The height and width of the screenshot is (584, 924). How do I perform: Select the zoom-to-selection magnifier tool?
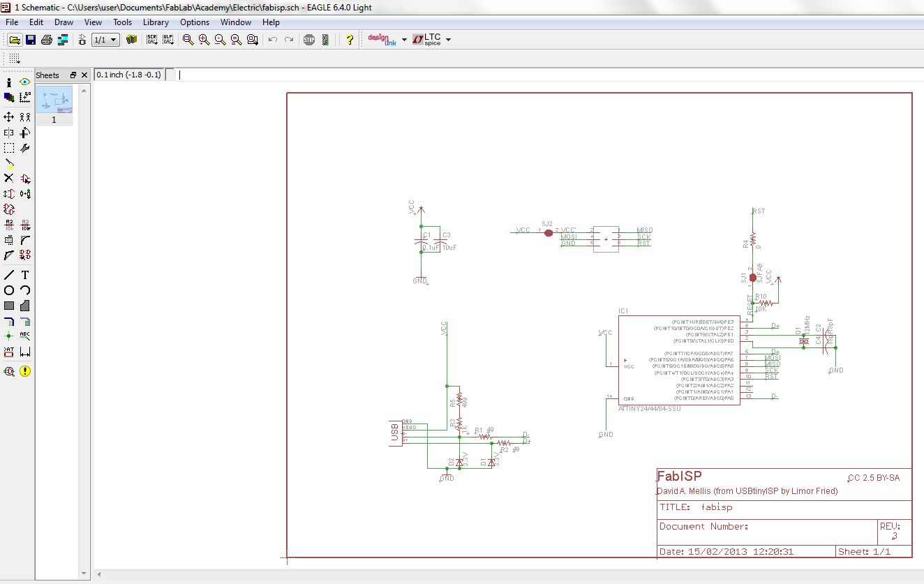[252, 40]
